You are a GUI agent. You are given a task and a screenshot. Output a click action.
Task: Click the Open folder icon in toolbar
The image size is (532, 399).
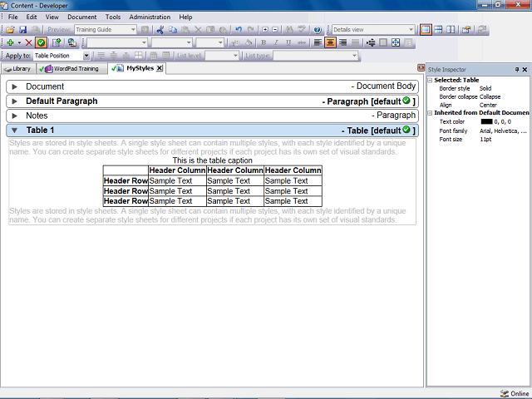[10, 30]
